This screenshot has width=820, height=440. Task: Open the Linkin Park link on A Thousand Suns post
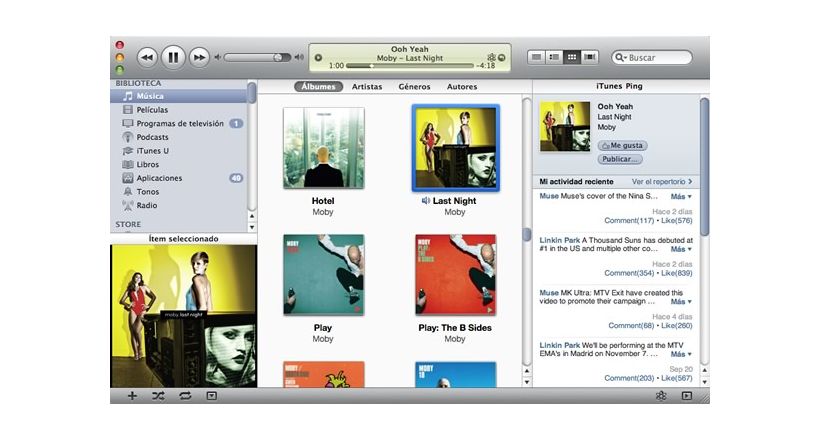[x=560, y=240]
